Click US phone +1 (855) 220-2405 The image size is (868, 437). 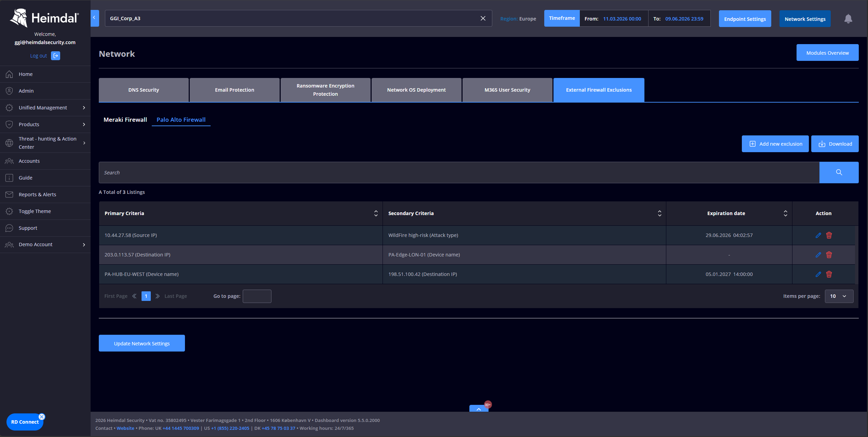230,428
